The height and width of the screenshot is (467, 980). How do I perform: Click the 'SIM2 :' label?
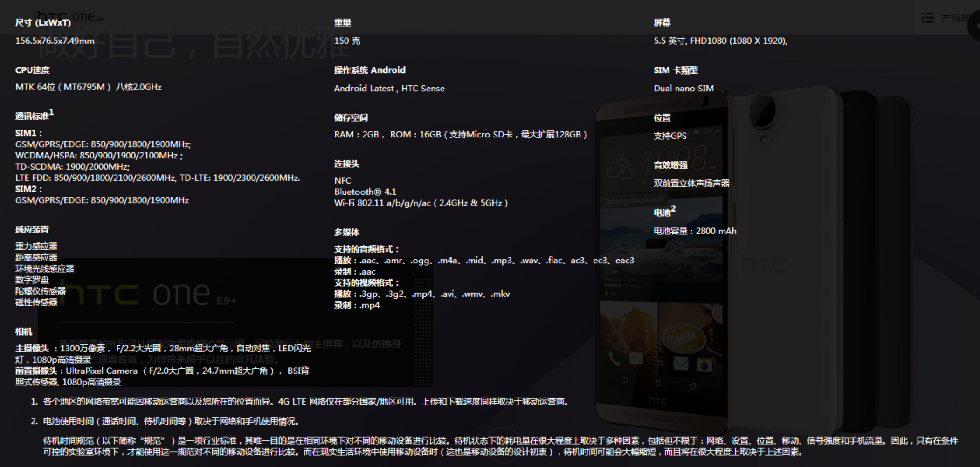tap(28, 189)
